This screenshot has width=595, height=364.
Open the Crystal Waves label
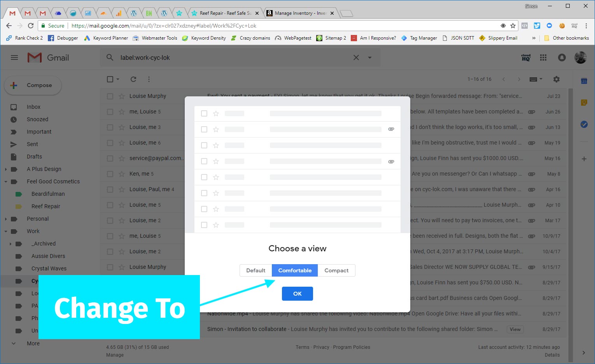click(x=49, y=268)
